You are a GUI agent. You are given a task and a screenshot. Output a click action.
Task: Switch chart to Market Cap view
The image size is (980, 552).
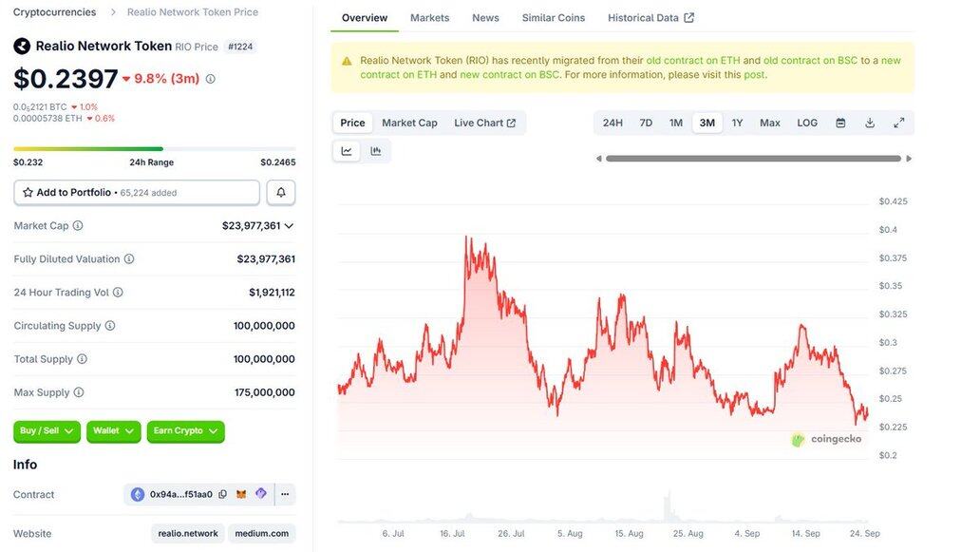pyautogui.click(x=409, y=124)
